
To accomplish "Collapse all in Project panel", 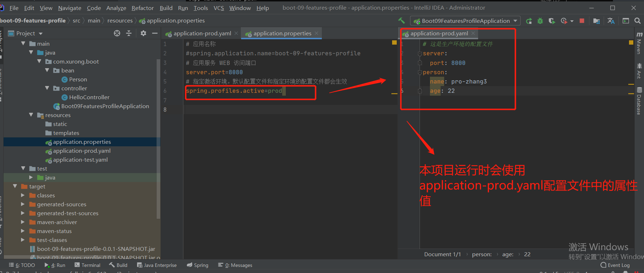I will tap(129, 33).
